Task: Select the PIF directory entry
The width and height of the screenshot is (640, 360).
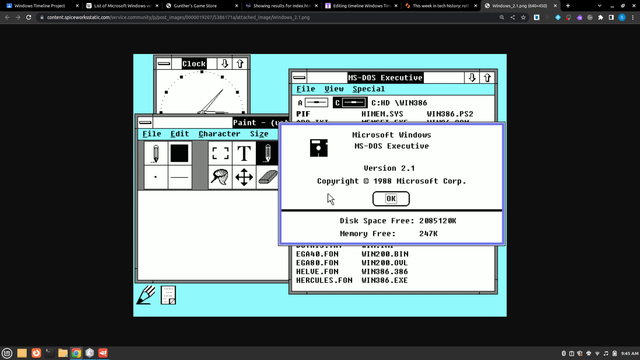Action: (303, 114)
